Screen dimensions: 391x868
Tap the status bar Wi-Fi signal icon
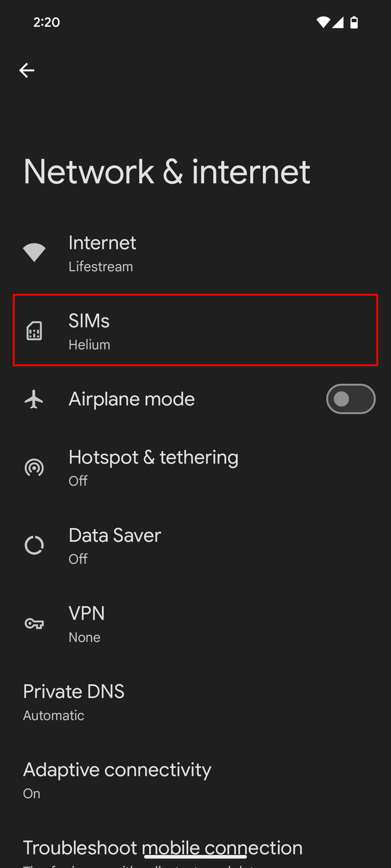(323, 22)
